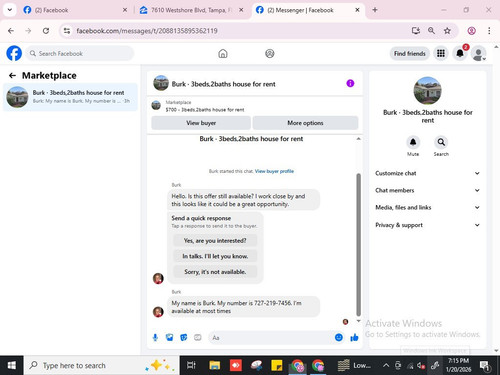Click Find friends button

click(x=410, y=54)
